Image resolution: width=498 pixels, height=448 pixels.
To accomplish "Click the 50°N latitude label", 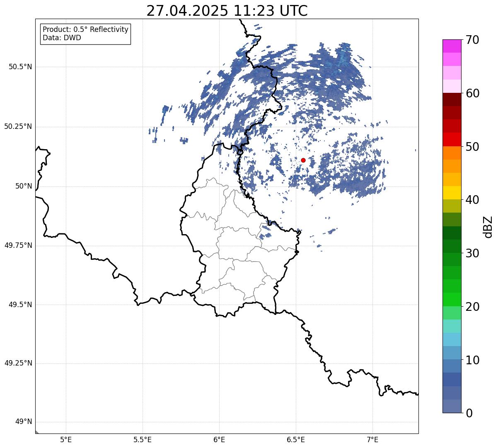I will pos(24,186).
